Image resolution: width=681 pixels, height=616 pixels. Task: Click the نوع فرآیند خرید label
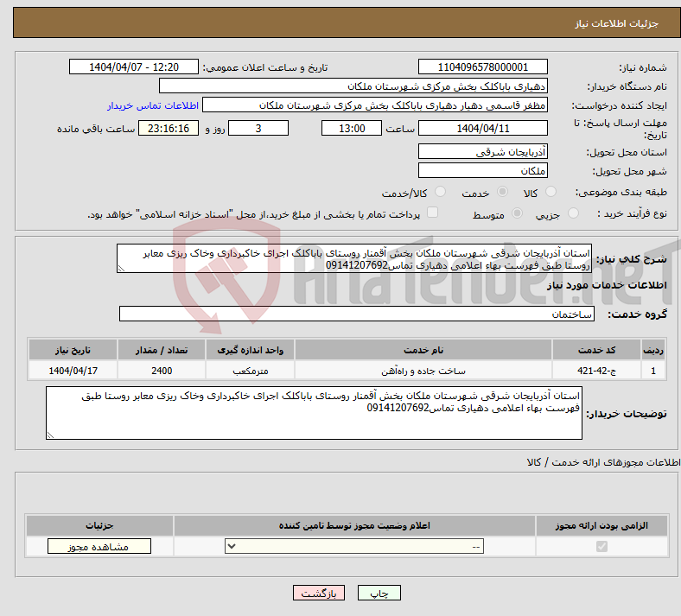[x=632, y=213]
